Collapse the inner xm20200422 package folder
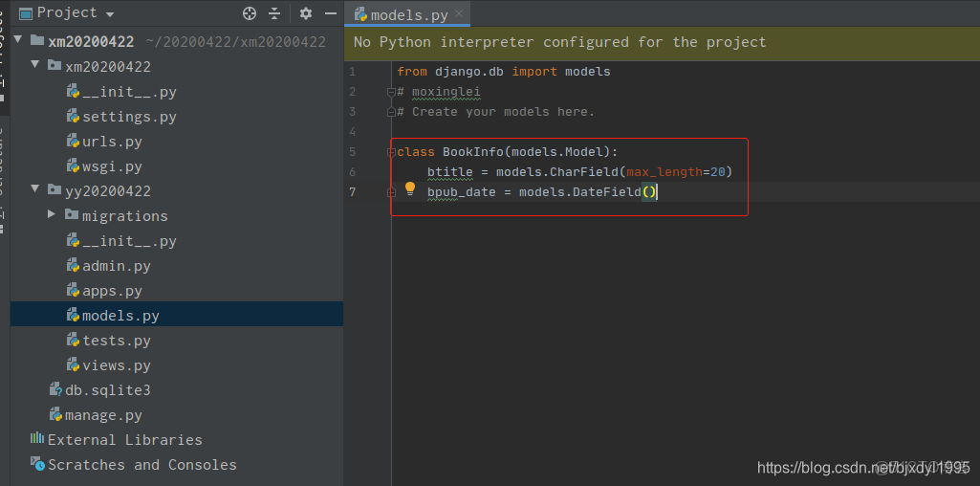Image resolution: width=980 pixels, height=486 pixels. coord(35,64)
